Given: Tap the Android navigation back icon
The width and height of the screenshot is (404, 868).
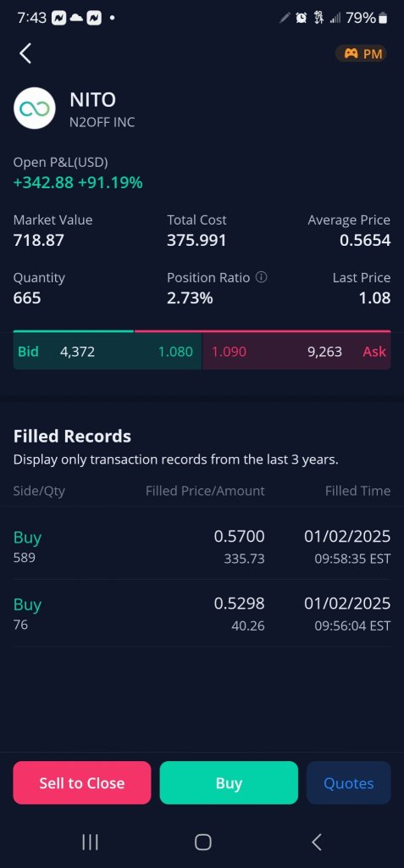Looking at the screenshot, I should [x=316, y=842].
